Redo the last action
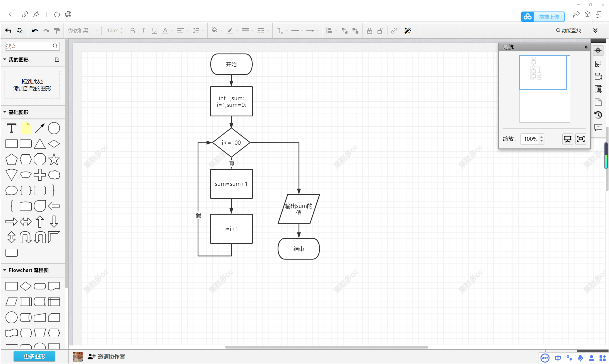 (x=46, y=30)
